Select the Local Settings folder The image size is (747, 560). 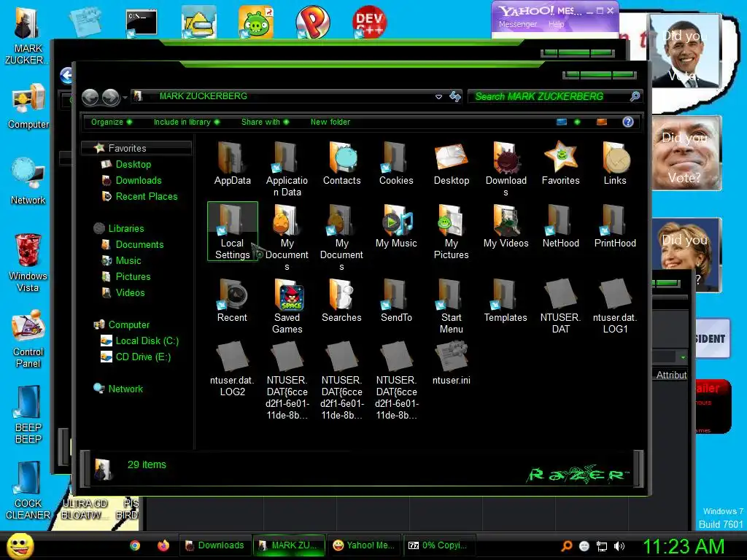pos(233,231)
